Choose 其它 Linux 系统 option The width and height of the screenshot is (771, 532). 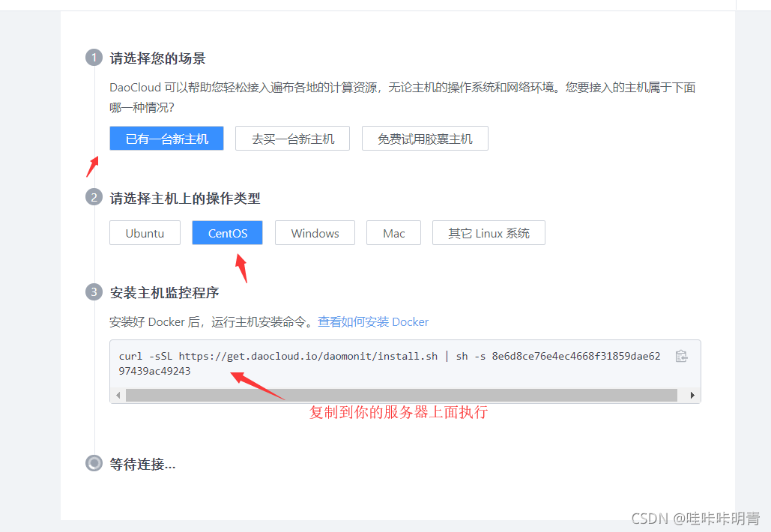(x=489, y=233)
